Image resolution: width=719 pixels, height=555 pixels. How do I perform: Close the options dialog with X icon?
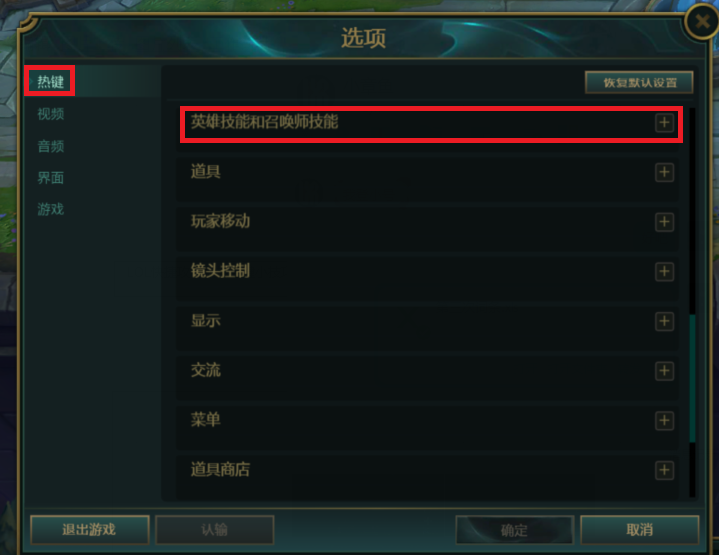pyautogui.click(x=702, y=22)
